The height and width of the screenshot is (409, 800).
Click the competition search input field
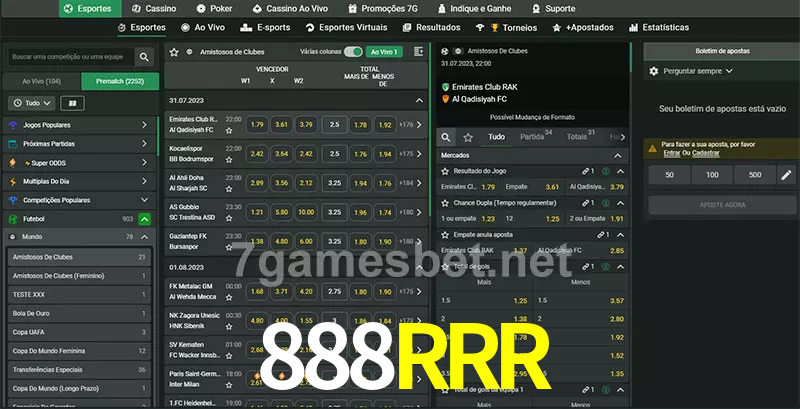pyautogui.click(x=71, y=57)
